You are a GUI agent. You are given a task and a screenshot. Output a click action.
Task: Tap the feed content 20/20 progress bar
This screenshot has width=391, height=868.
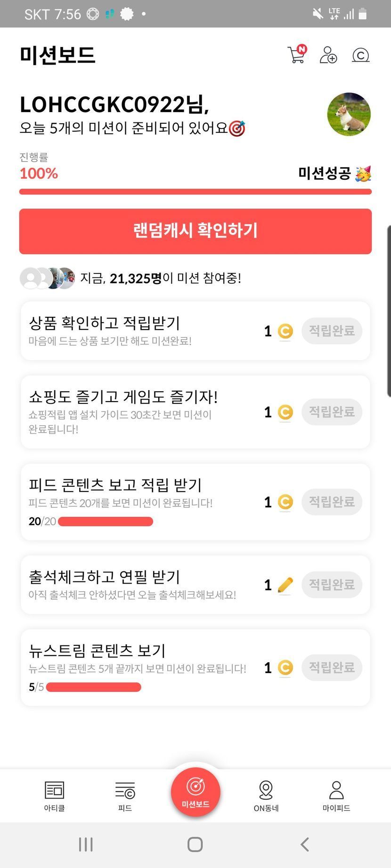105,522
